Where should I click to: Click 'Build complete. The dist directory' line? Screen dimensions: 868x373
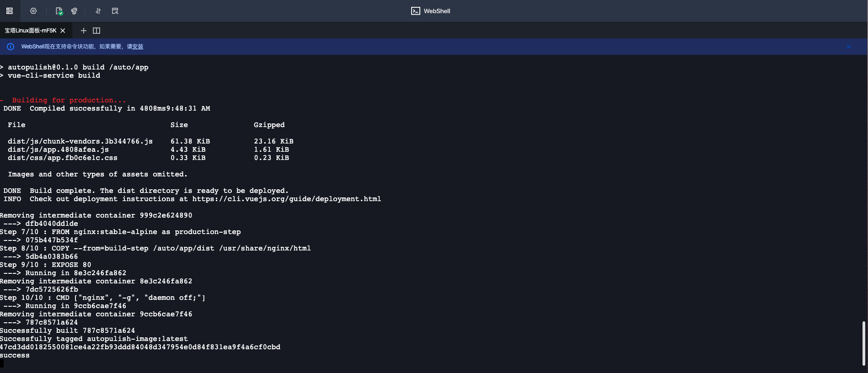[159, 191]
